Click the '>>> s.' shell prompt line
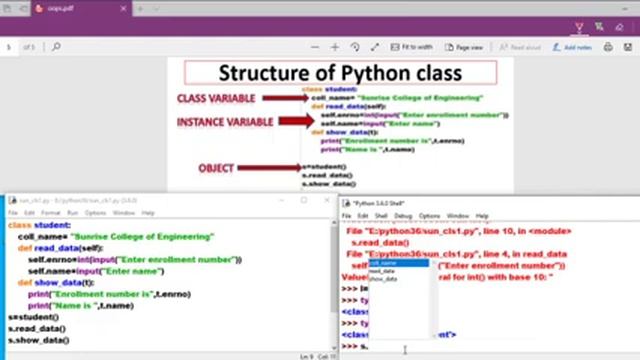 354,346
